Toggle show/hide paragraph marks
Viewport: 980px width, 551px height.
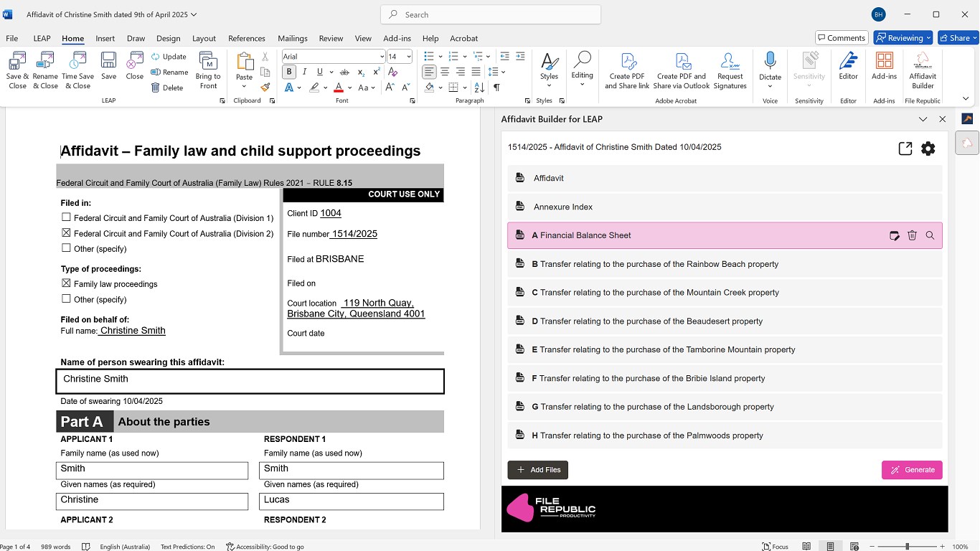(496, 88)
